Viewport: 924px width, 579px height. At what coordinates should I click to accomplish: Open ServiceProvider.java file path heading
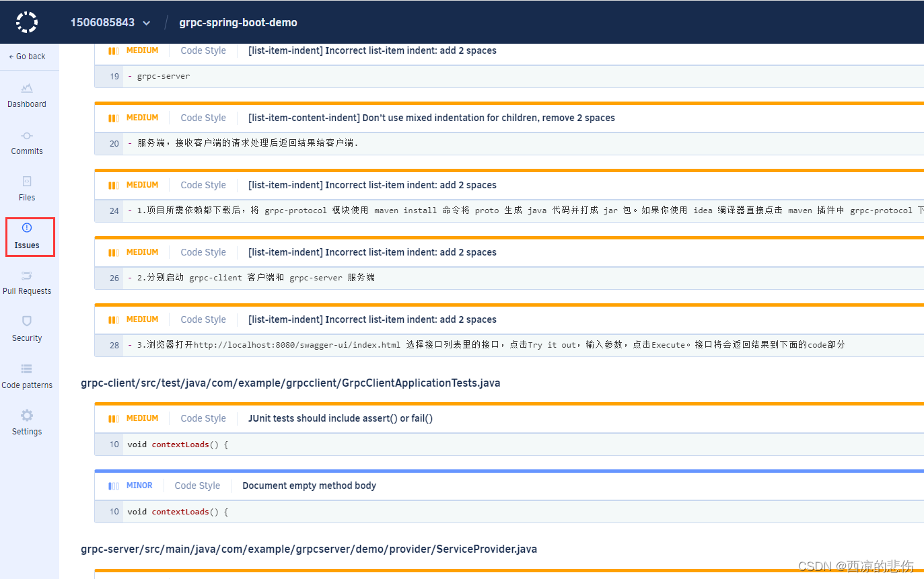pos(309,549)
